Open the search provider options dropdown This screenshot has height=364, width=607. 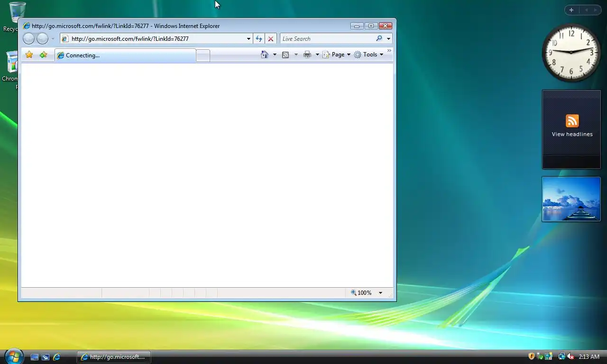point(388,39)
